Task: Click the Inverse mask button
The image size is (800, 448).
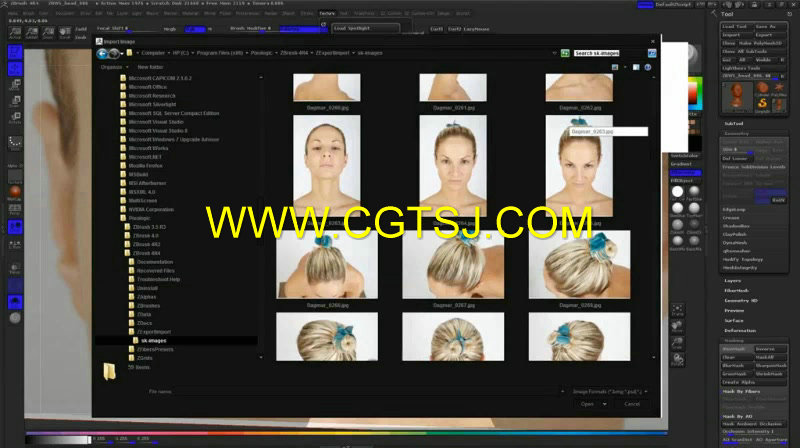Action: click(770, 349)
